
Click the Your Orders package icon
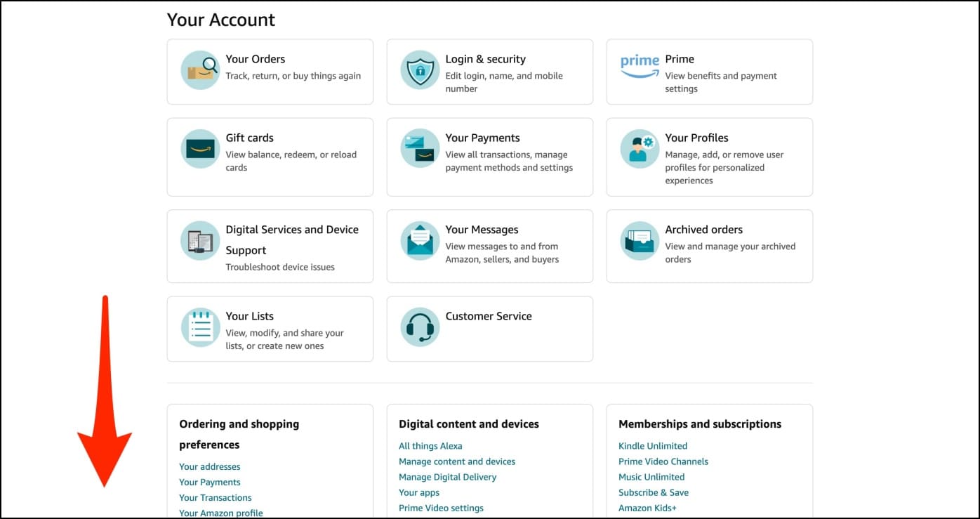[x=200, y=70]
